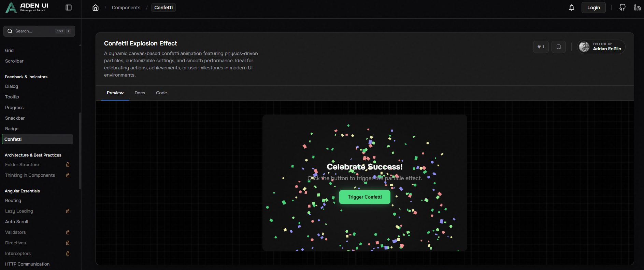Open Components breadcrumb link
The image size is (644, 270).
pyautogui.click(x=126, y=8)
